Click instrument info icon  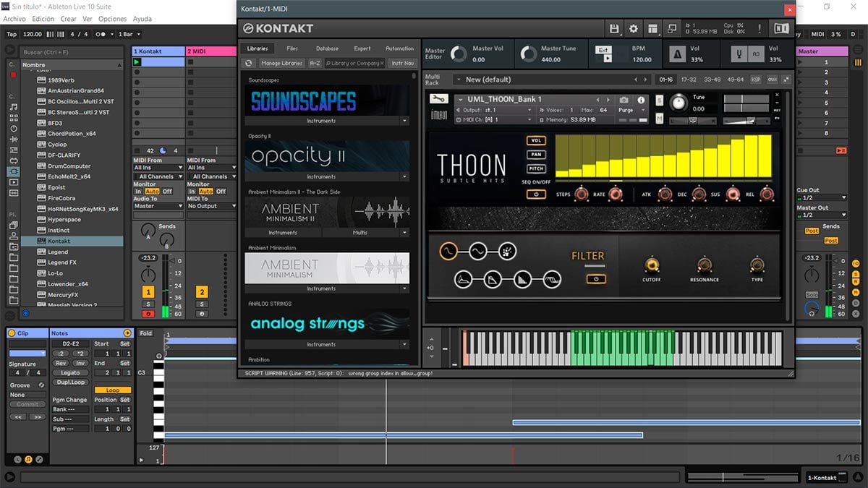tap(641, 100)
